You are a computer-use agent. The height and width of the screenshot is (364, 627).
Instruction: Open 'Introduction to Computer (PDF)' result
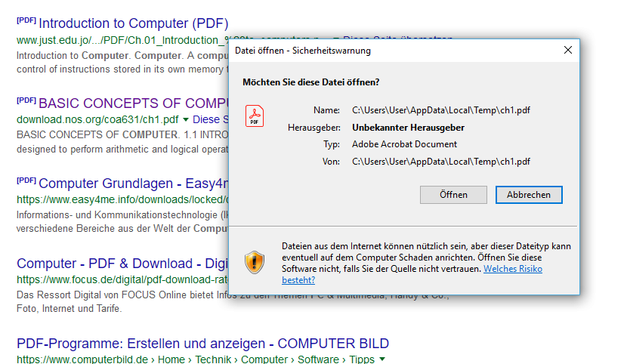click(134, 23)
